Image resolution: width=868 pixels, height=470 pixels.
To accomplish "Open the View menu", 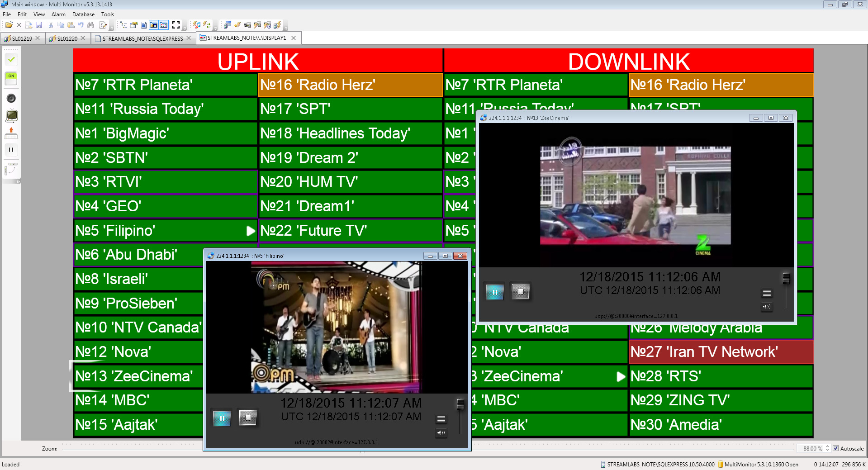I will tap(39, 14).
